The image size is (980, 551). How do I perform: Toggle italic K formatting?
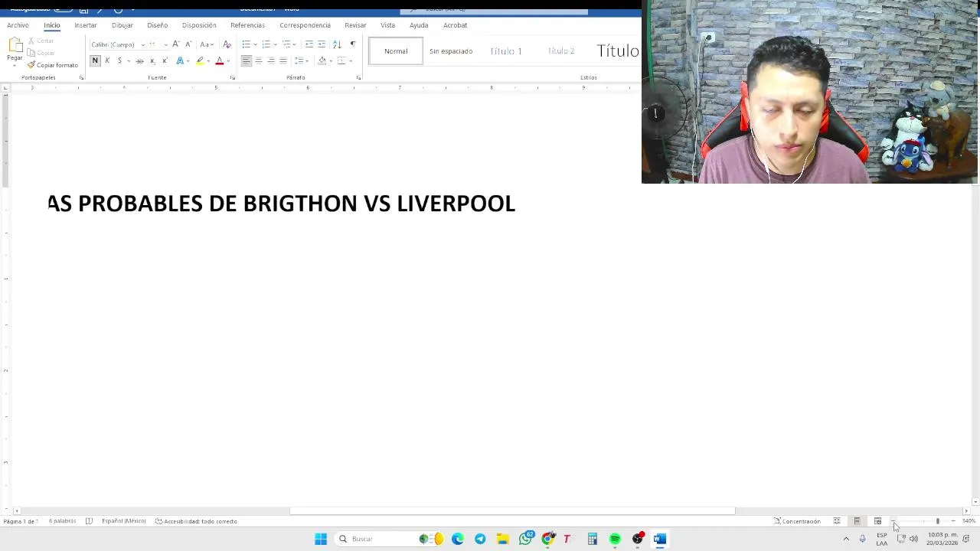click(x=107, y=60)
